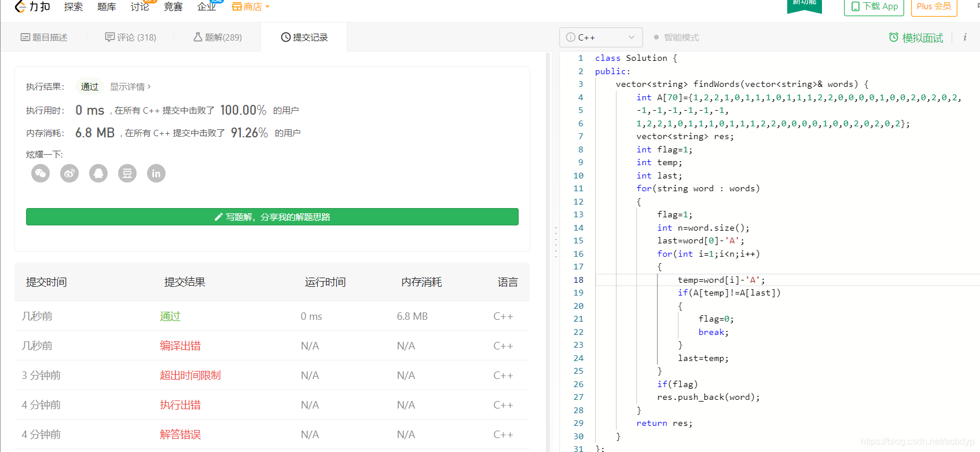Image resolution: width=980 pixels, height=452 pixels.
Task: Click line number 18 in editor gutter
Action: point(578,280)
